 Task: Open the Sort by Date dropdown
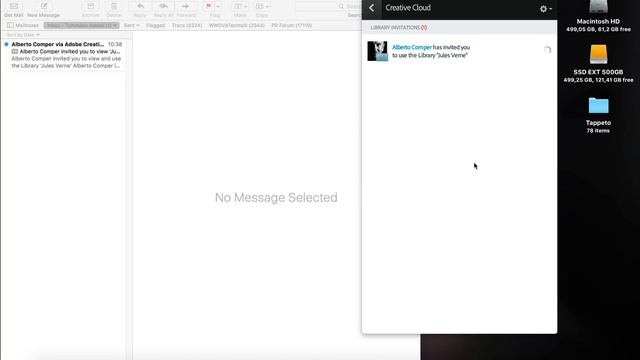point(23,35)
